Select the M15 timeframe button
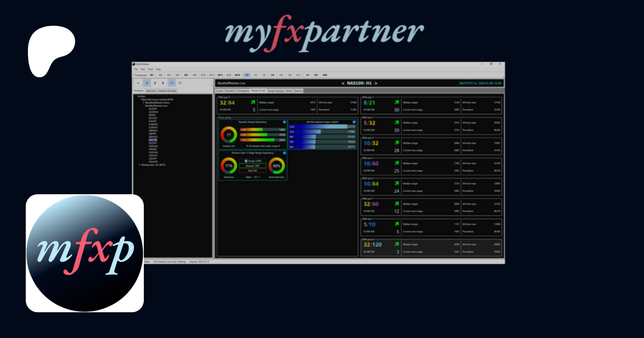The width and height of the screenshot is (644, 338). tap(220, 75)
